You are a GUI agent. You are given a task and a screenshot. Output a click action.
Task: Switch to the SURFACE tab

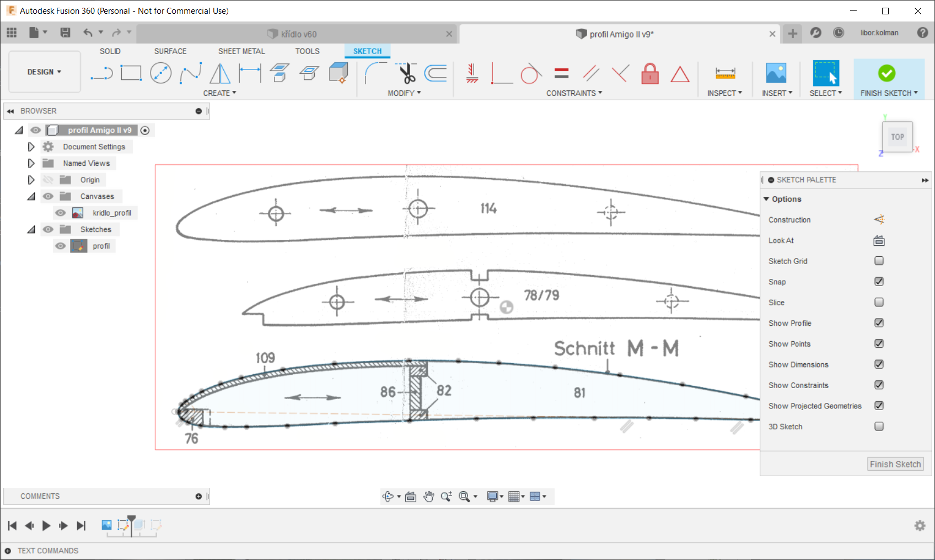(170, 51)
